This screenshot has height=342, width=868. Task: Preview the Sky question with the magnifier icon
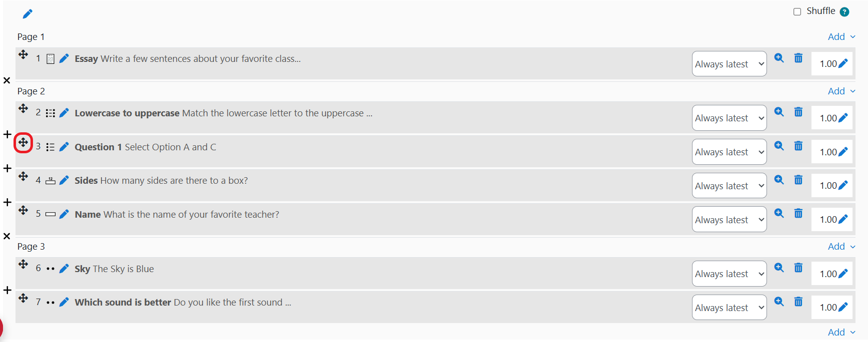coord(778,268)
